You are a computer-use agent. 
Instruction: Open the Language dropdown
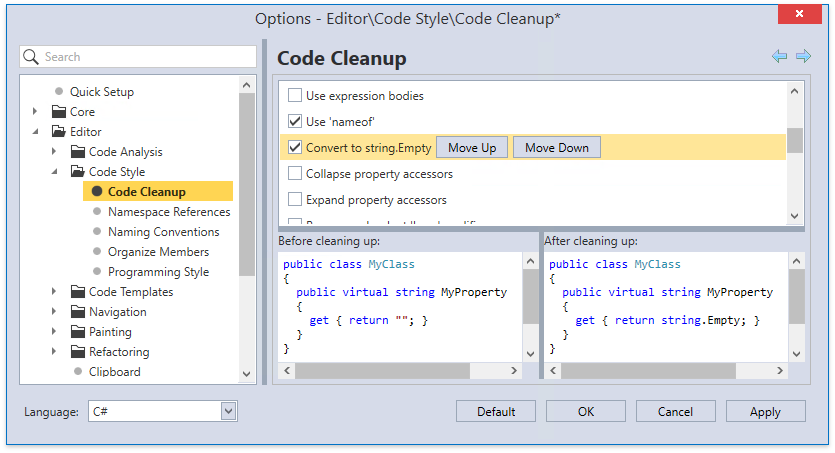228,411
